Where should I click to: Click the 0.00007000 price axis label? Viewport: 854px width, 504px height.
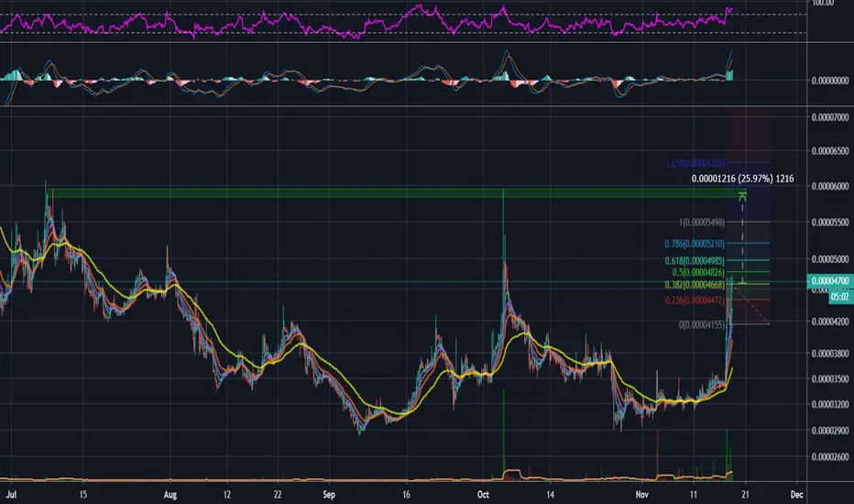pyautogui.click(x=830, y=117)
